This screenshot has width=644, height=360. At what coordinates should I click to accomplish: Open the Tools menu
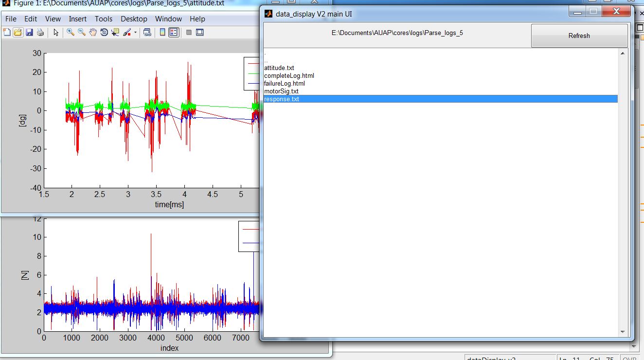[103, 19]
